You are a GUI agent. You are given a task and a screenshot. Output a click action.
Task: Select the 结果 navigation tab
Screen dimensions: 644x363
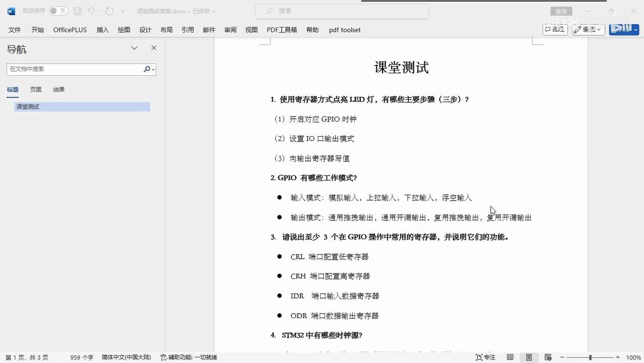59,90
